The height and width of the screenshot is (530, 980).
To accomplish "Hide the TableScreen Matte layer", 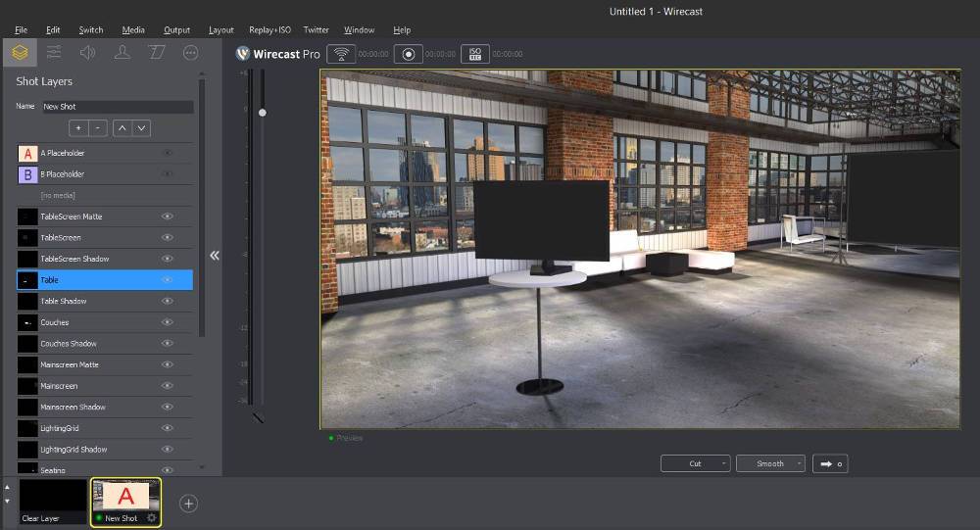I will (167, 217).
